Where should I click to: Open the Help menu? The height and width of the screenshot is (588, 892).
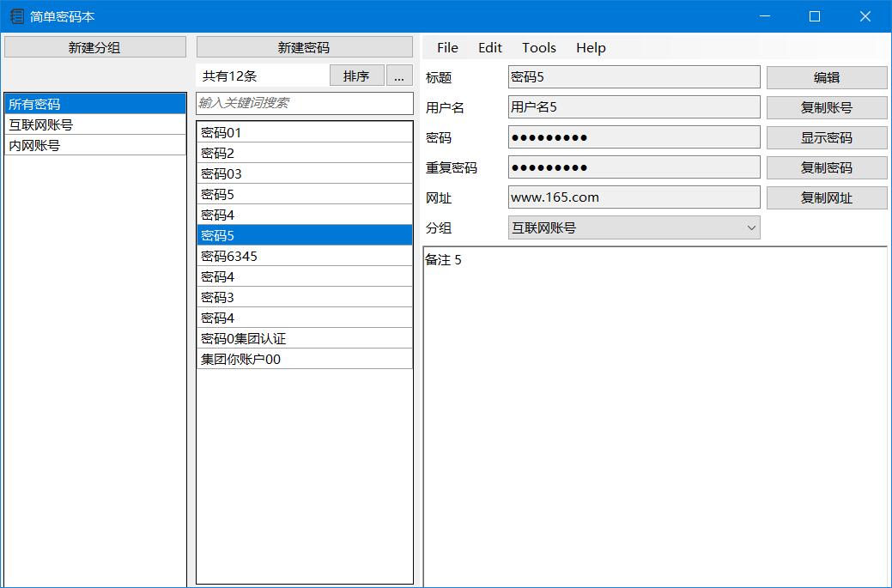click(591, 48)
